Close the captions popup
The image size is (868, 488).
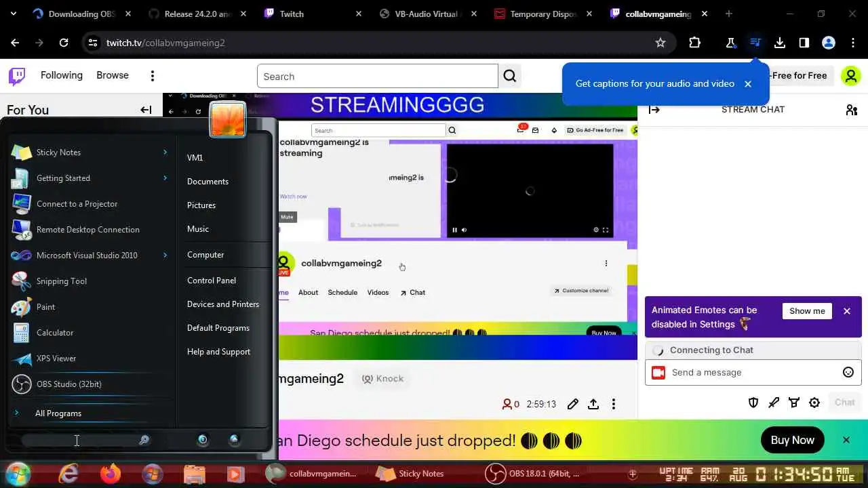point(748,84)
